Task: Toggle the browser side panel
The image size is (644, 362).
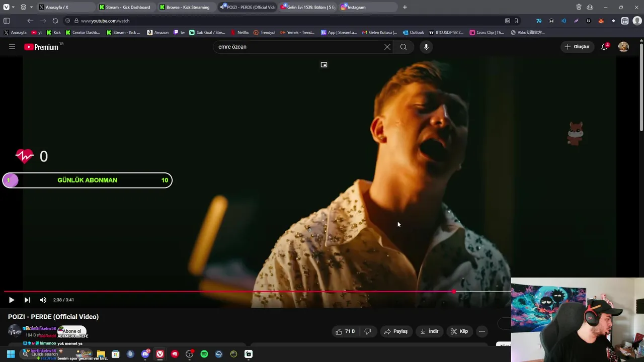Action: click(7, 21)
